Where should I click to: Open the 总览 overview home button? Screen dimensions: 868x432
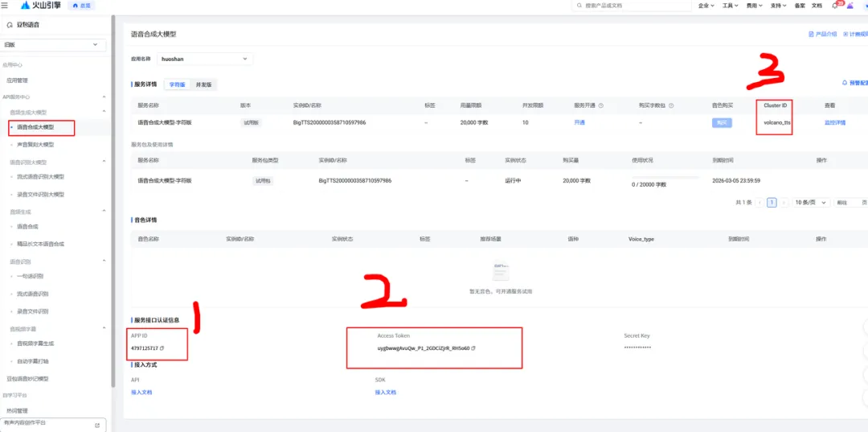coord(81,6)
